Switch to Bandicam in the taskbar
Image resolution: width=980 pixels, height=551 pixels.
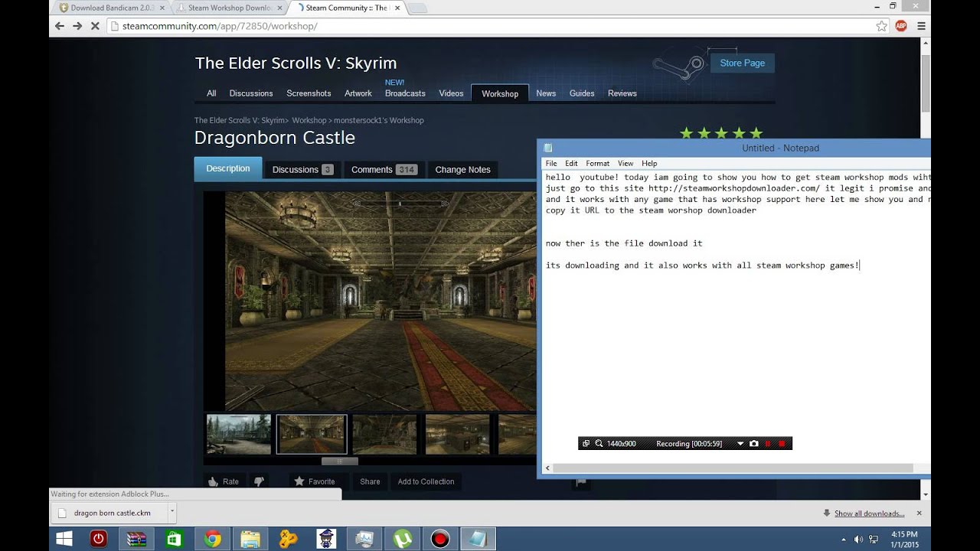(x=439, y=539)
